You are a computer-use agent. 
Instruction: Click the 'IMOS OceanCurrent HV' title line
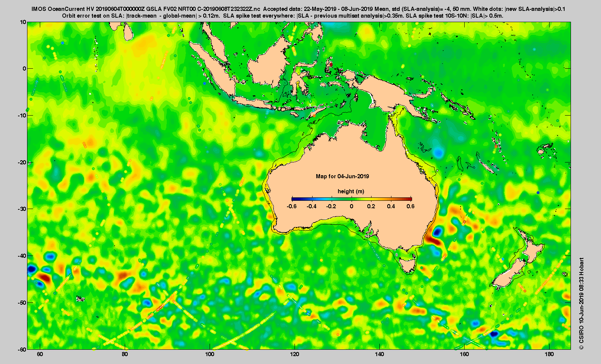click(298, 9)
